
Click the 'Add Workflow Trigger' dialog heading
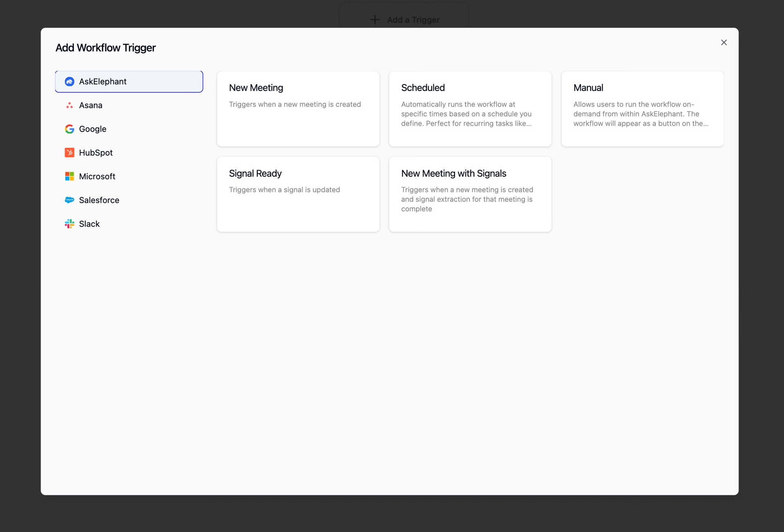(x=106, y=48)
